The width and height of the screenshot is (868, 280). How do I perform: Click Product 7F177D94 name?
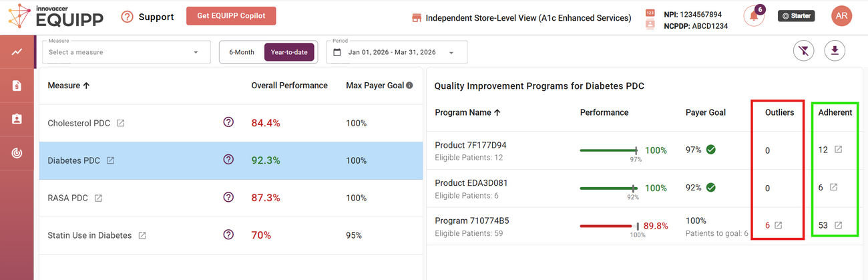471,145
